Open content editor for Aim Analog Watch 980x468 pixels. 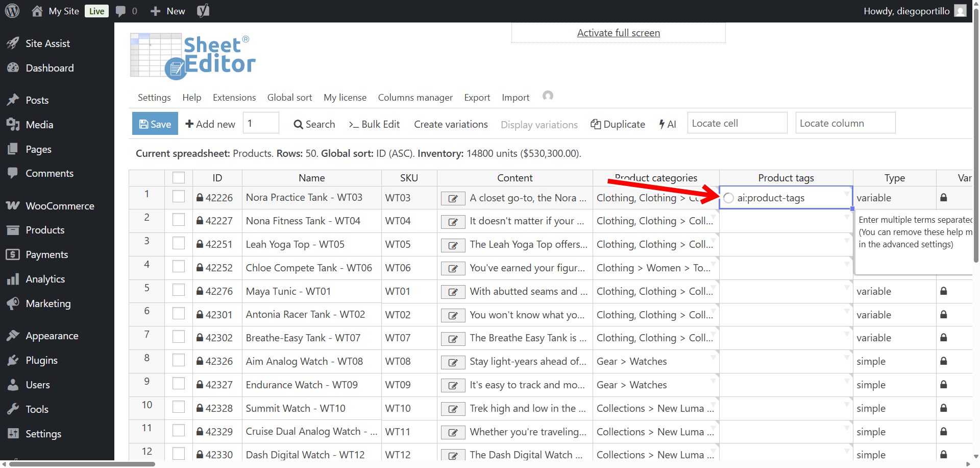453,362
